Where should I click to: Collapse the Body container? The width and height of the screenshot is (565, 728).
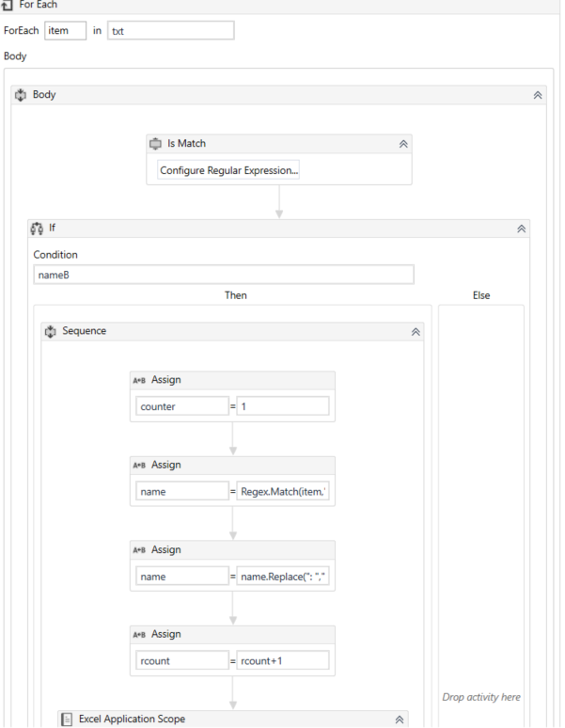point(538,95)
